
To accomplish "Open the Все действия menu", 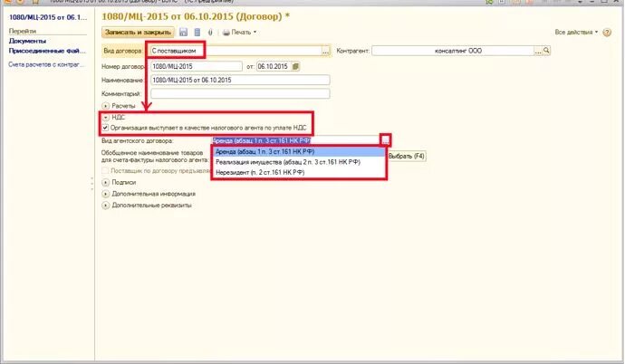I will [x=576, y=33].
